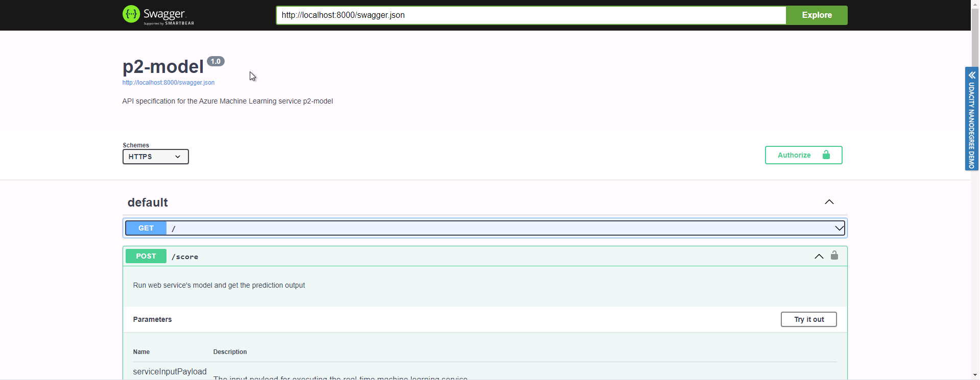
Task: Click the p2-model title
Action: (163, 67)
